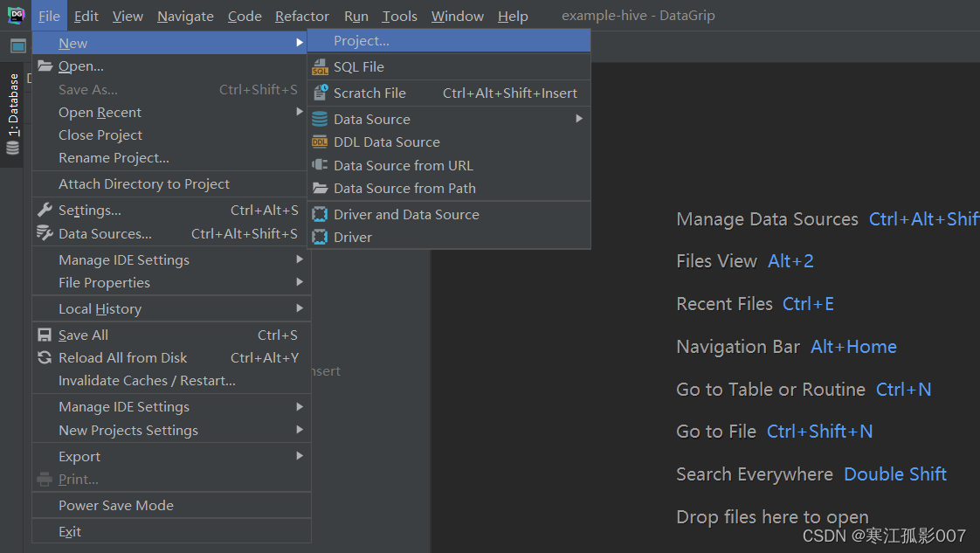Toggle Power Save Mode
The height and width of the screenshot is (553, 980).
pos(169,505)
